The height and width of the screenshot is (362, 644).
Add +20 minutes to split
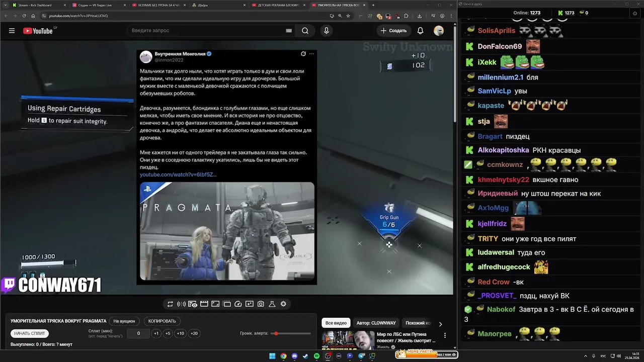pos(194,333)
